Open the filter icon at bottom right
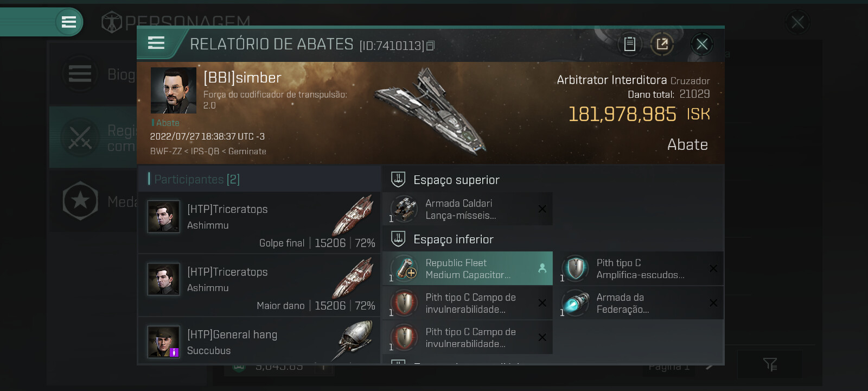The image size is (868, 391). [x=770, y=364]
